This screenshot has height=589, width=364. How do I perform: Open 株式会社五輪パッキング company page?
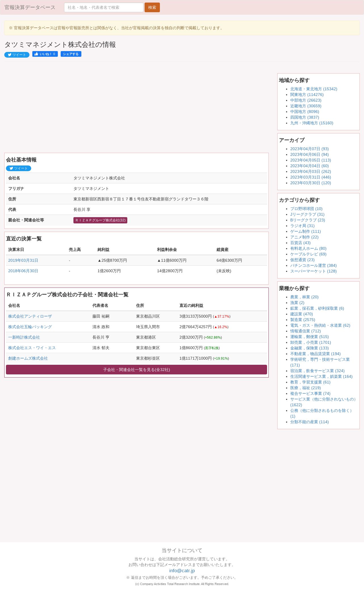click(30, 327)
